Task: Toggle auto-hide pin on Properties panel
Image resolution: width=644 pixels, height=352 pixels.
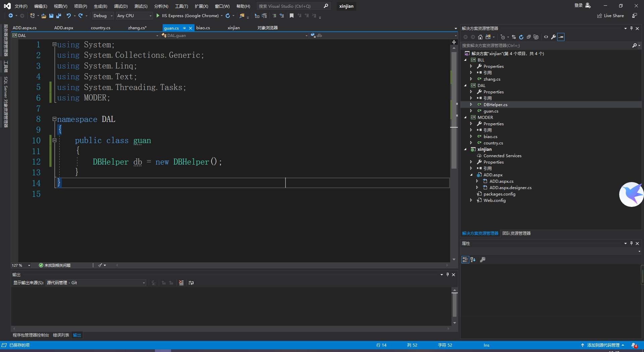Action: 631,244
